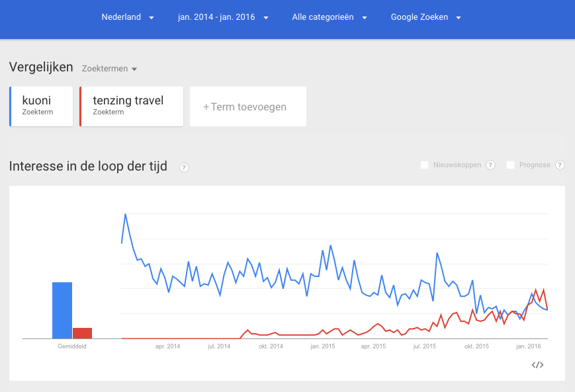
Task: Expand the Alle categorieën dropdown
Action: [x=330, y=17]
